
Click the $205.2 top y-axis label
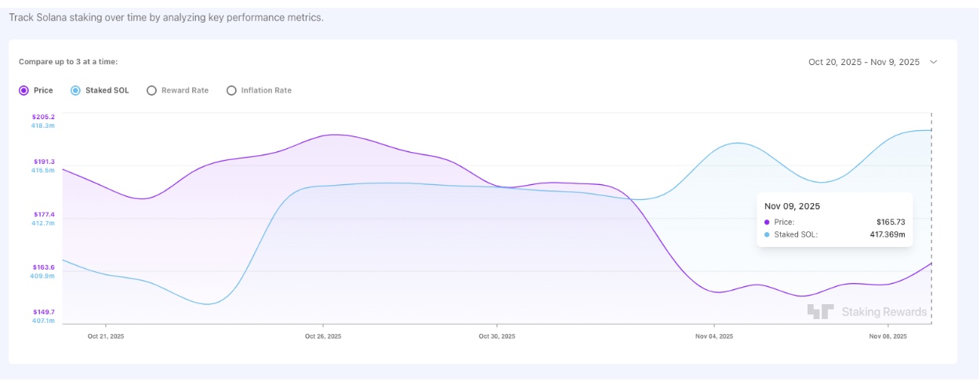(x=44, y=117)
